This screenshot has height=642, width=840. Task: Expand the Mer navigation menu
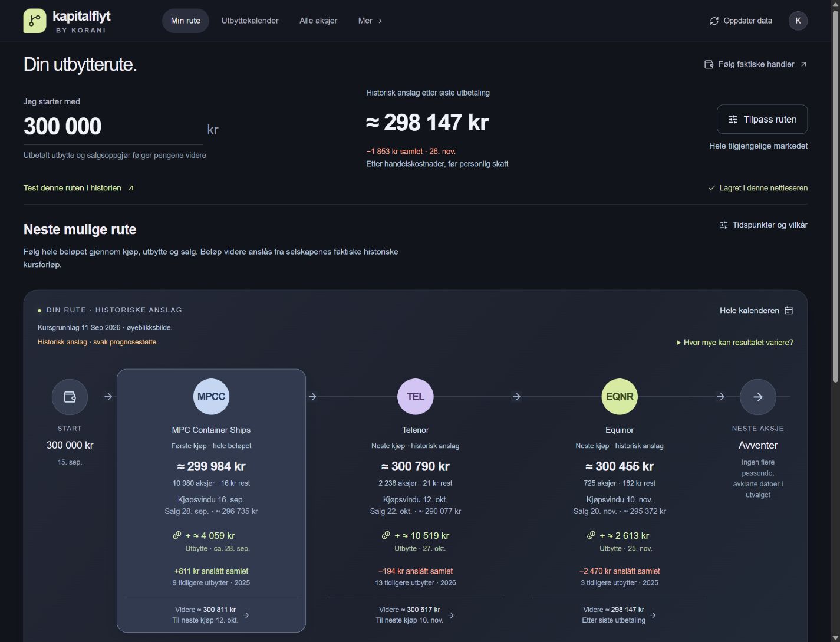click(370, 21)
